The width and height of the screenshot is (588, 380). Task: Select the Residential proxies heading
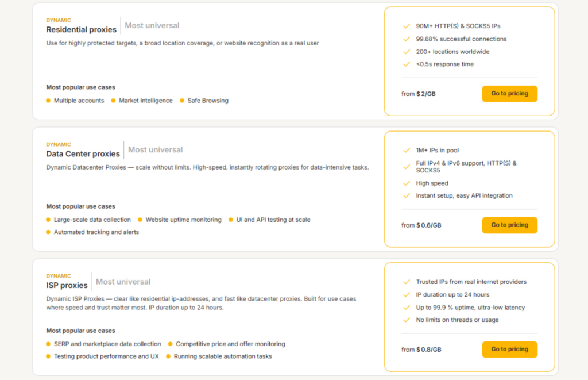(81, 30)
